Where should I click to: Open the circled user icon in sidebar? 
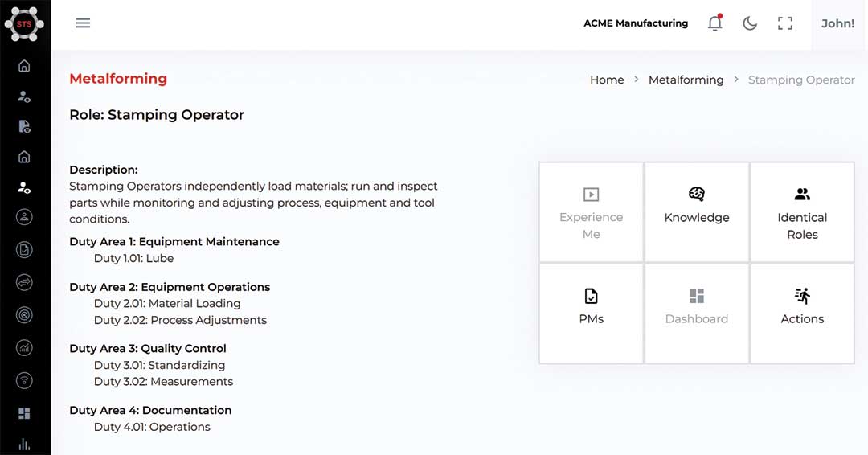[x=24, y=217]
